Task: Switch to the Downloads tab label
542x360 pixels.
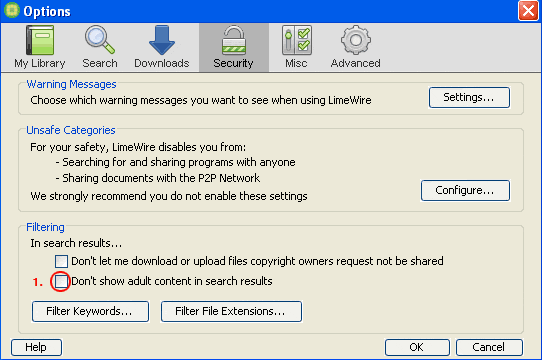Action: point(161,63)
